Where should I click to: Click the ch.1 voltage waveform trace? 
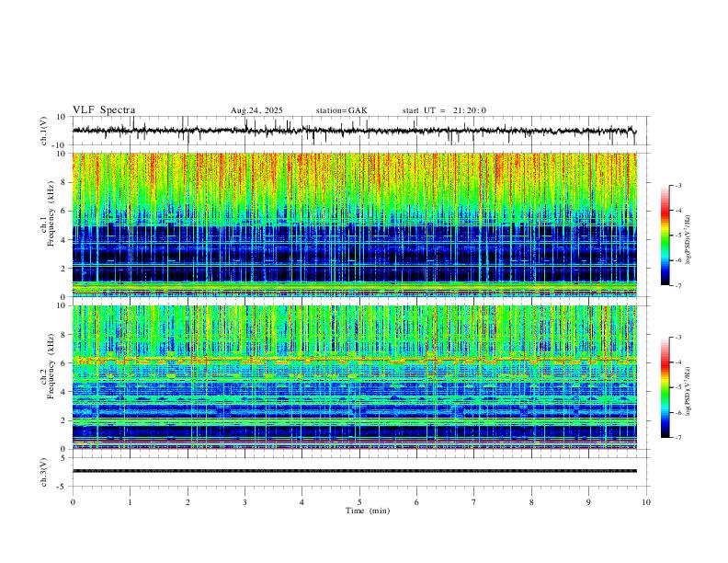pyautogui.click(x=355, y=131)
